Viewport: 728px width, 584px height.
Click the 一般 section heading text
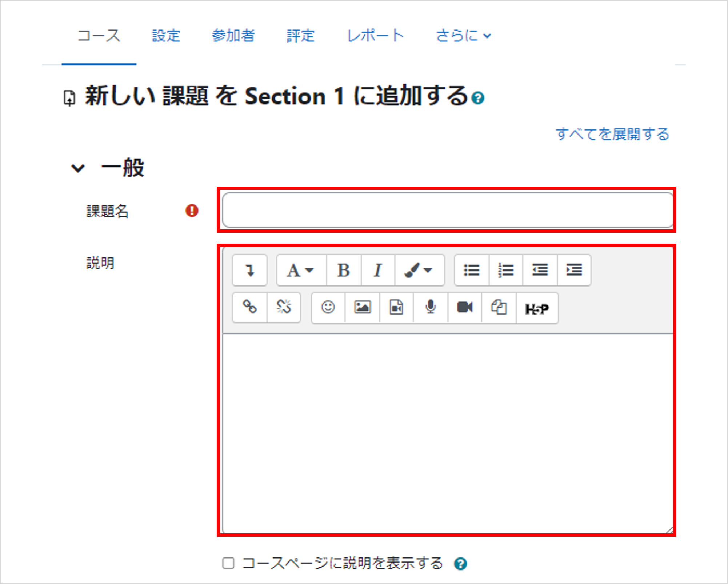coord(123,168)
